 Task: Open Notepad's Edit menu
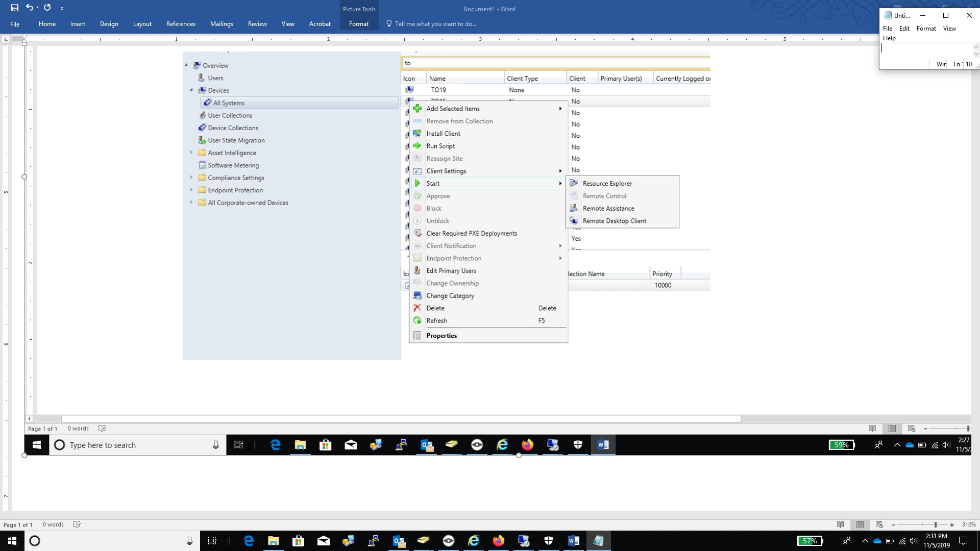pyautogui.click(x=904, y=29)
